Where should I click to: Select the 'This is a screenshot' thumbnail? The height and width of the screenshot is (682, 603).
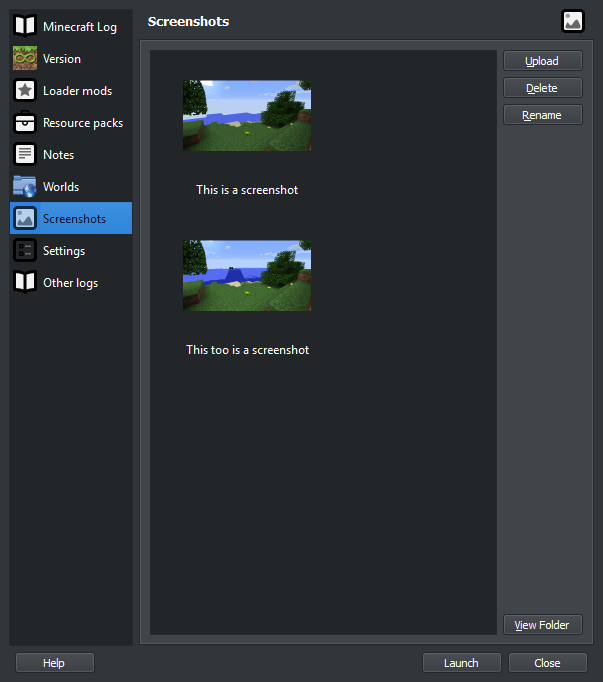247,115
